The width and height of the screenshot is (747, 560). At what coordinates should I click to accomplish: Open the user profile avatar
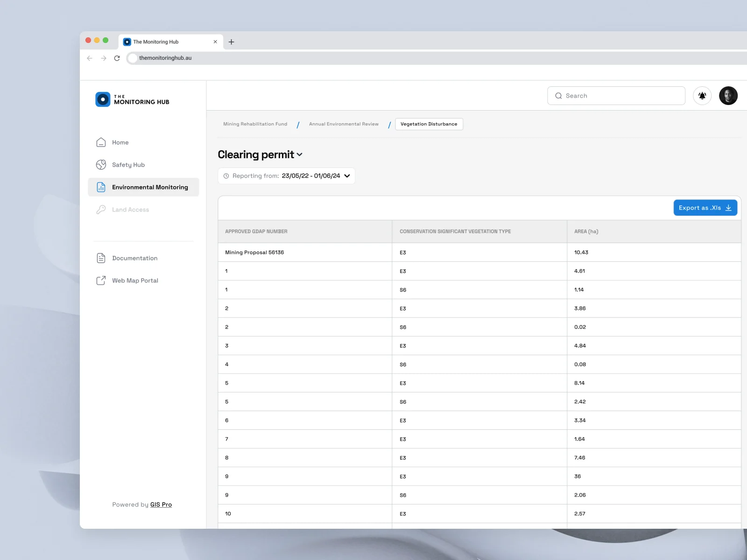point(728,96)
